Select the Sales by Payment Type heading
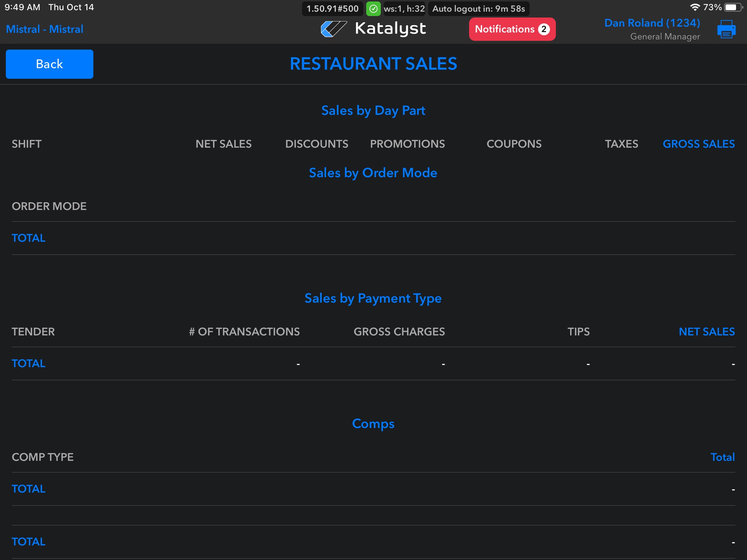Image resolution: width=747 pixels, height=560 pixels. click(373, 298)
